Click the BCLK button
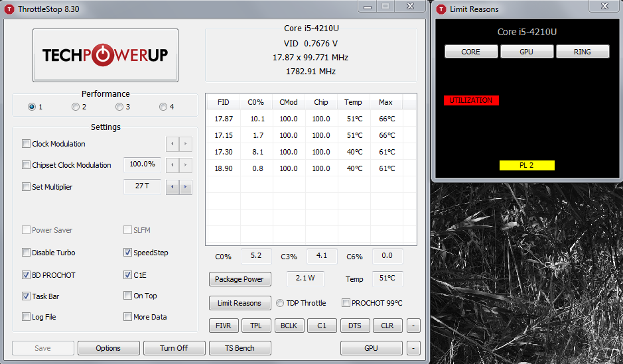Viewport: 623px width, 364px height. click(289, 326)
